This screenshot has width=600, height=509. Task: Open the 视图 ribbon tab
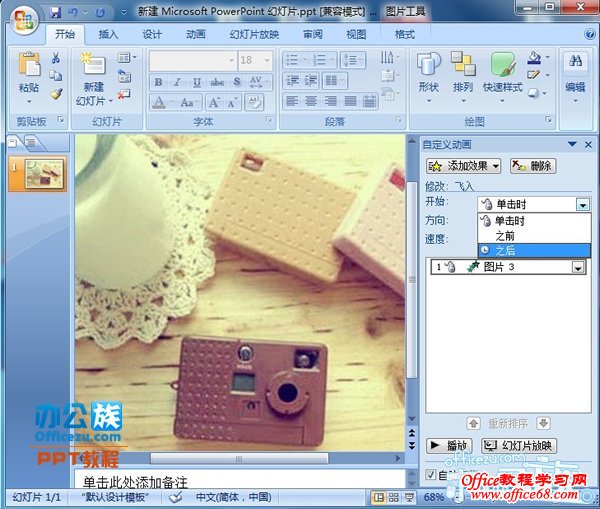pyautogui.click(x=356, y=35)
